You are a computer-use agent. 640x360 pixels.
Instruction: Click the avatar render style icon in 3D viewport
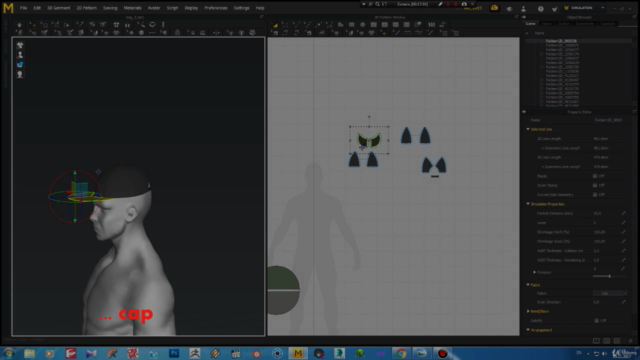[x=20, y=74]
